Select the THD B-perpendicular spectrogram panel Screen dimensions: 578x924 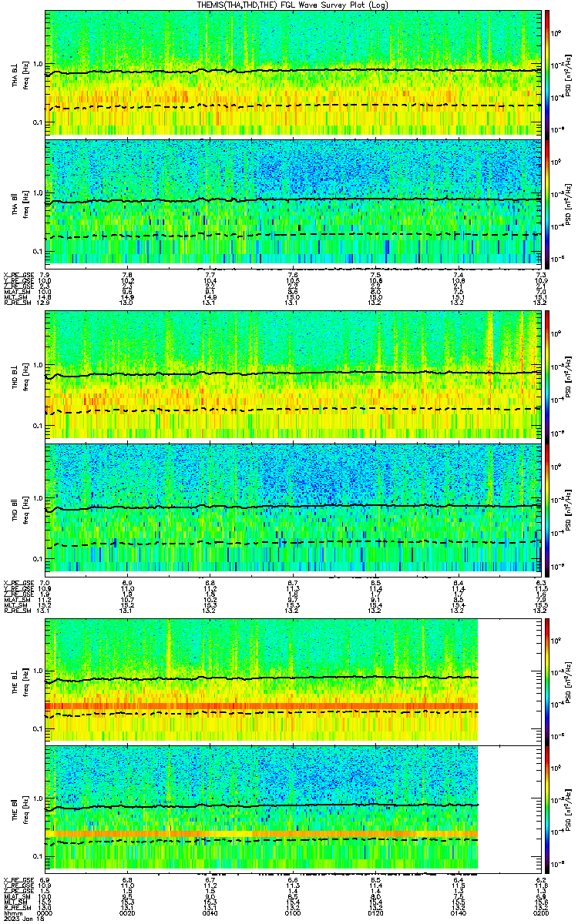291,375
